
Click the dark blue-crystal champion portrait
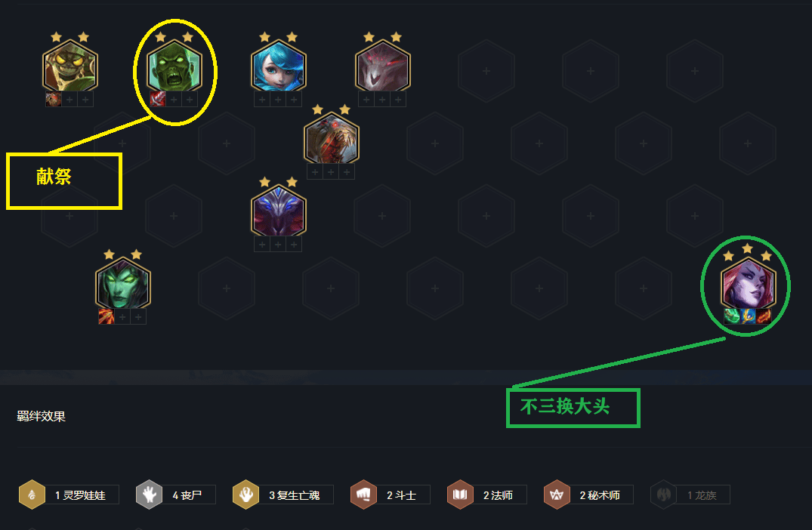pos(279,211)
